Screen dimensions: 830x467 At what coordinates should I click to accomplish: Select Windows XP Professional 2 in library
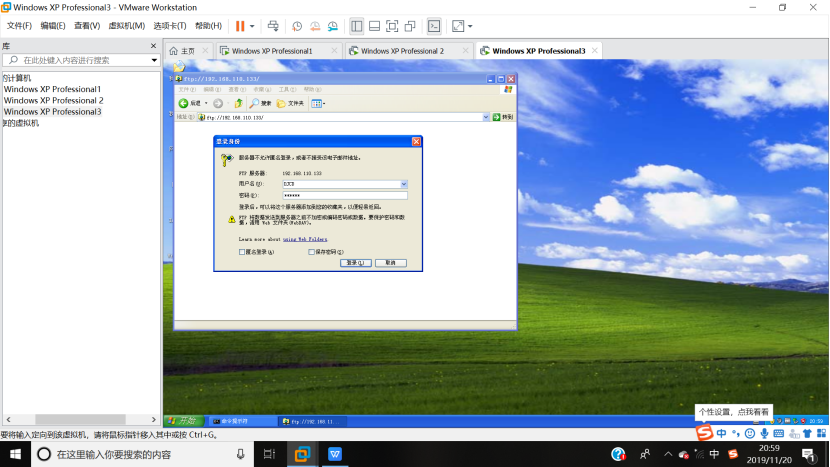click(53, 100)
